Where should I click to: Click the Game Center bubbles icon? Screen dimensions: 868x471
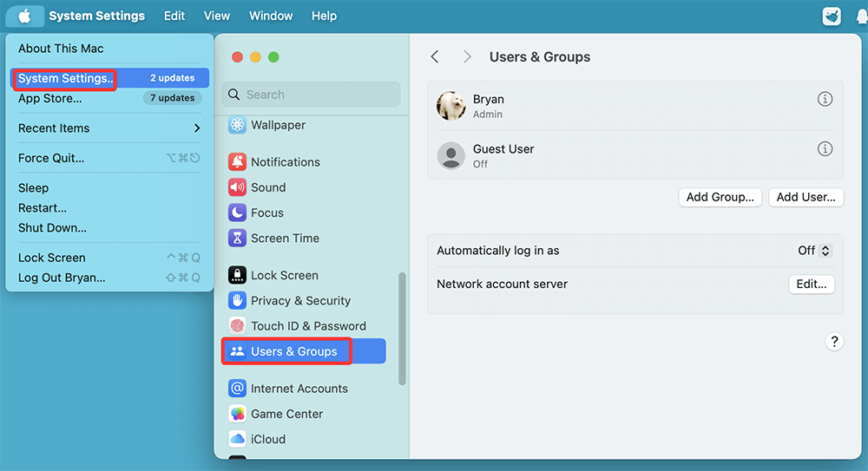[237, 414]
